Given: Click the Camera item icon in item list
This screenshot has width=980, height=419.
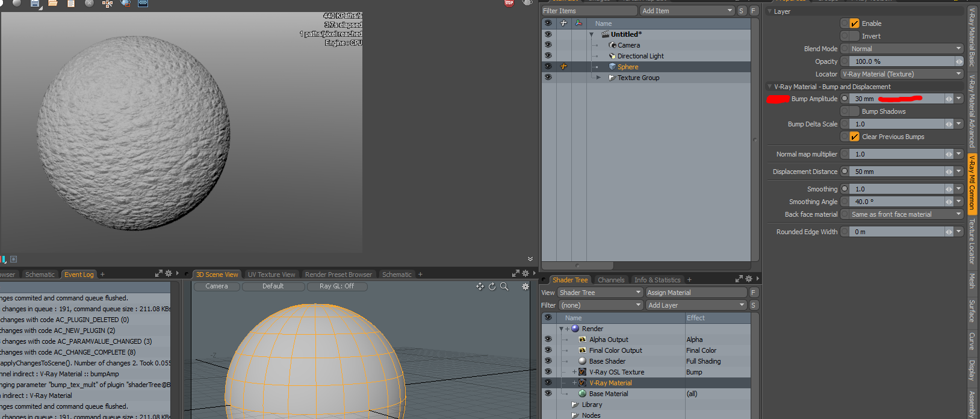Looking at the screenshot, I should click(612, 45).
